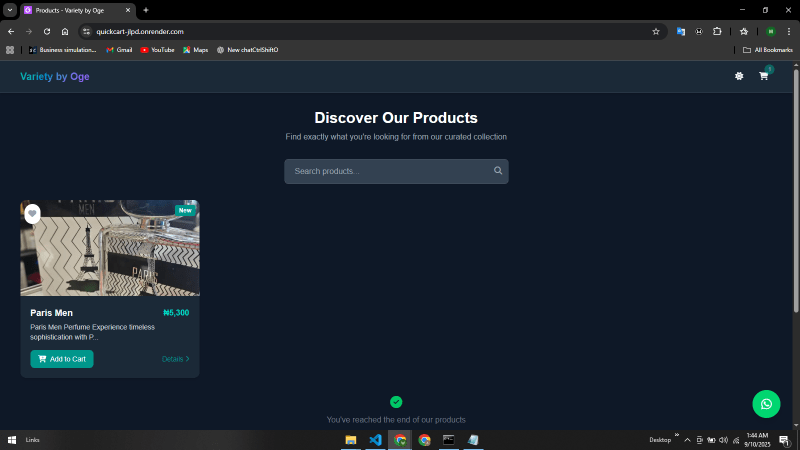Open Google Translate icon in toolbar
This screenshot has width=800, height=450.
pos(681,32)
